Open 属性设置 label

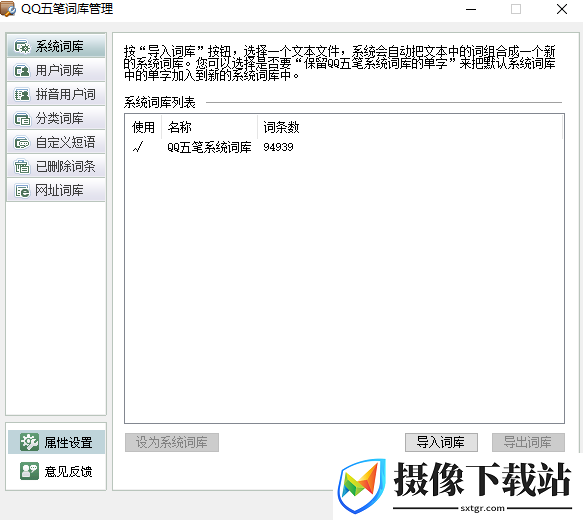(x=68, y=442)
